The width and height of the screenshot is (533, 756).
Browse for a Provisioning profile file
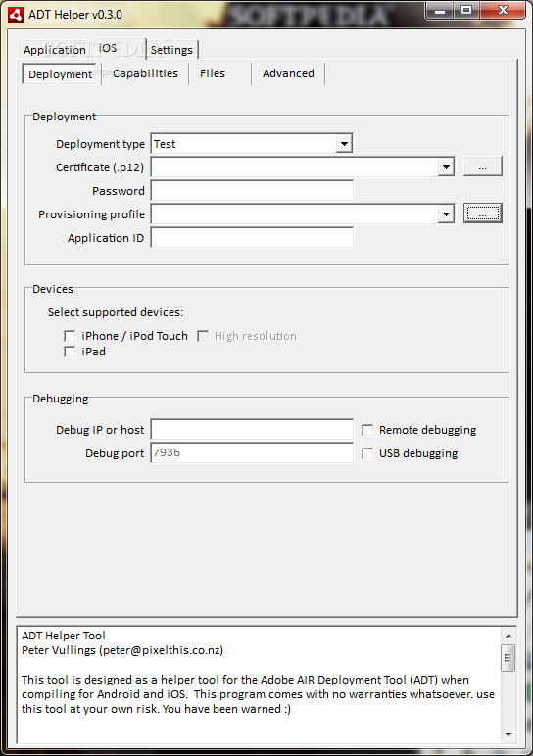[482, 213]
